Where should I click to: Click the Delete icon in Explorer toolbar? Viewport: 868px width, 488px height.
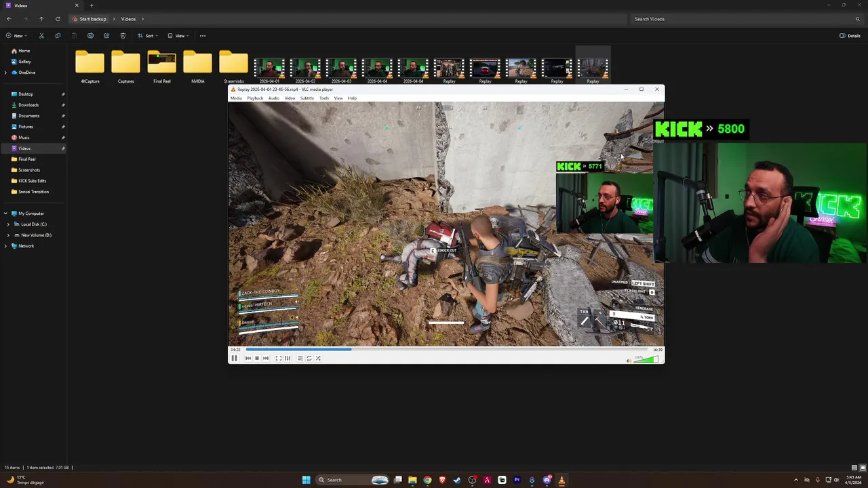click(123, 36)
